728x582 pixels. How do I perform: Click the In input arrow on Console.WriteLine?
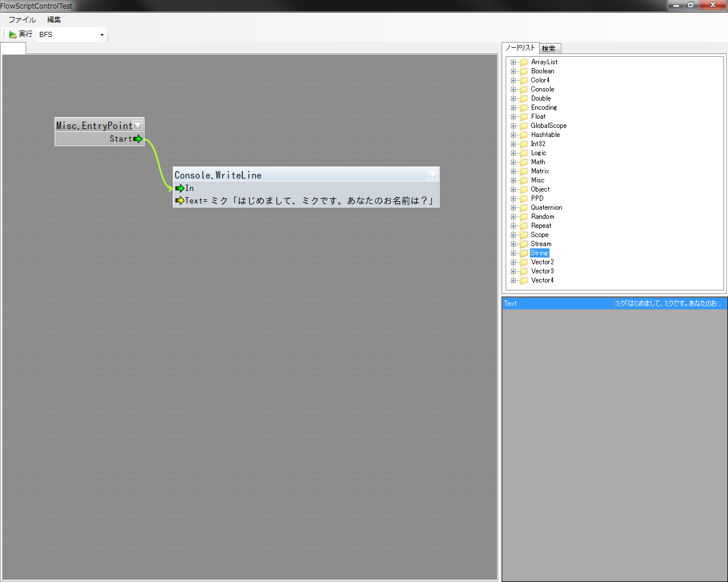pyautogui.click(x=180, y=188)
